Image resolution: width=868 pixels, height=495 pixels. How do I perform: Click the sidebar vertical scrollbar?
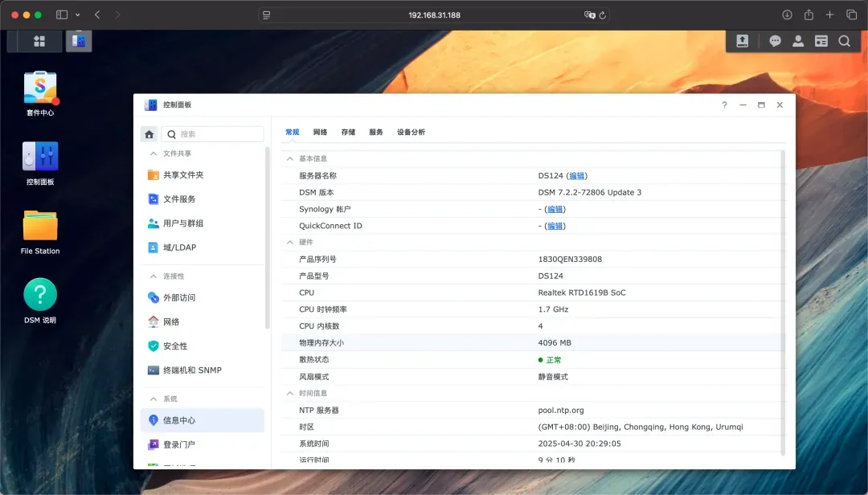pyautogui.click(x=268, y=238)
